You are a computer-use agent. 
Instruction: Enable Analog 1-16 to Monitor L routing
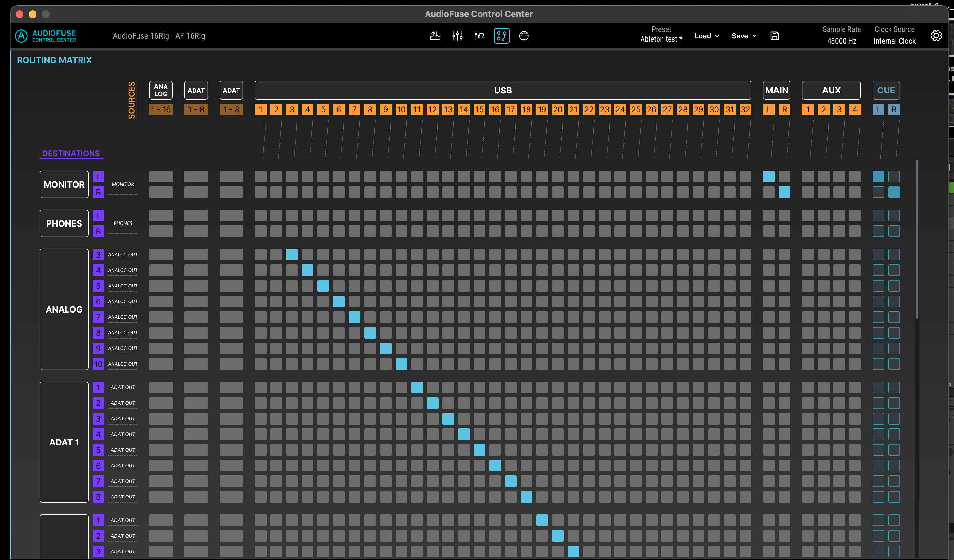pyautogui.click(x=161, y=177)
